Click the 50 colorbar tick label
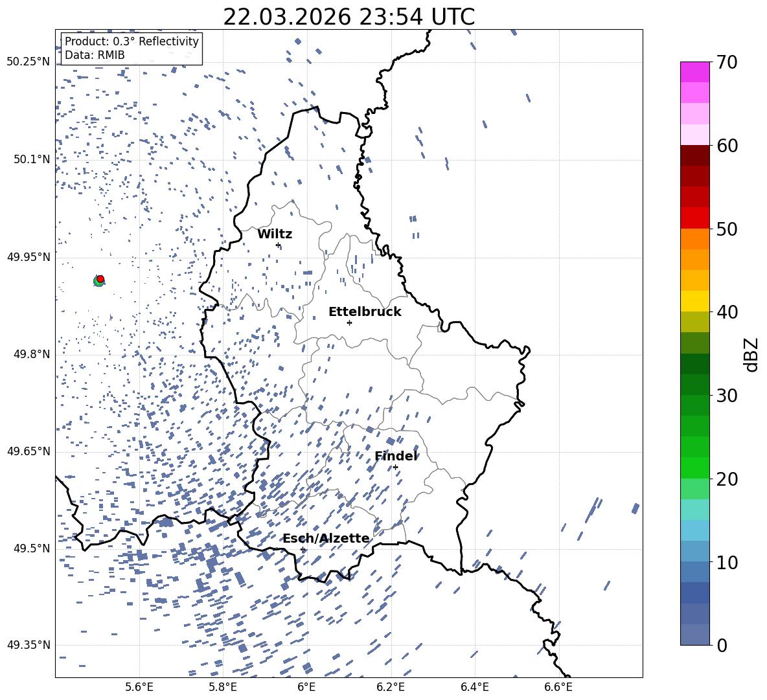The width and height of the screenshot is (767, 700). (727, 229)
